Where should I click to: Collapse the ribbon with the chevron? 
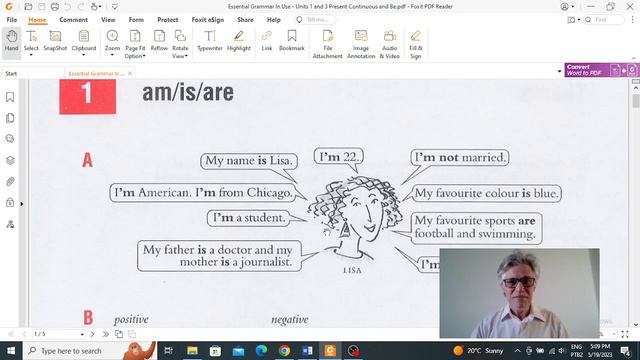click(633, 58)
